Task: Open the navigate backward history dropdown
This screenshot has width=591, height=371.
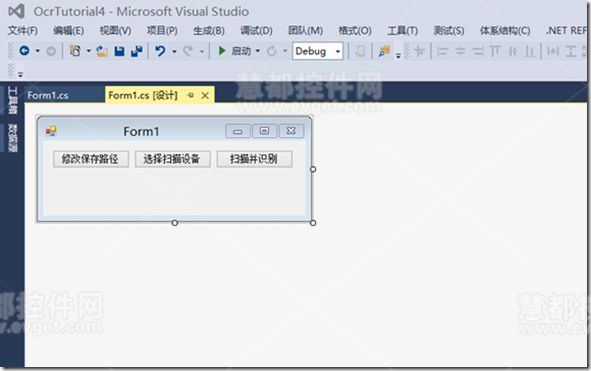Action: click(38, 51)
